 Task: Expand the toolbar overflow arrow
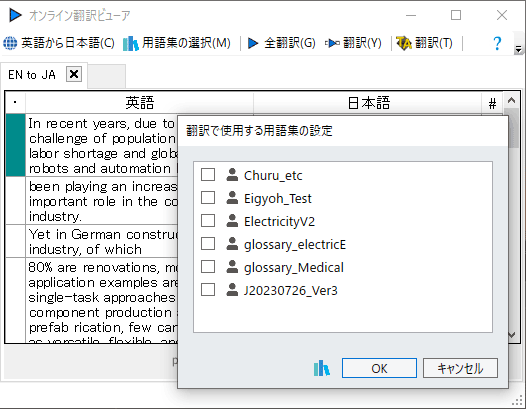pos(518,49)
